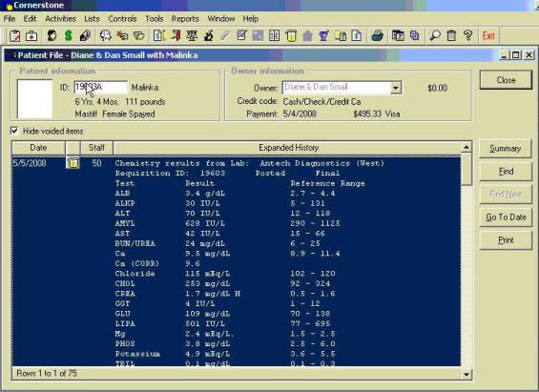Click the patient ID input field

point(101,87)
